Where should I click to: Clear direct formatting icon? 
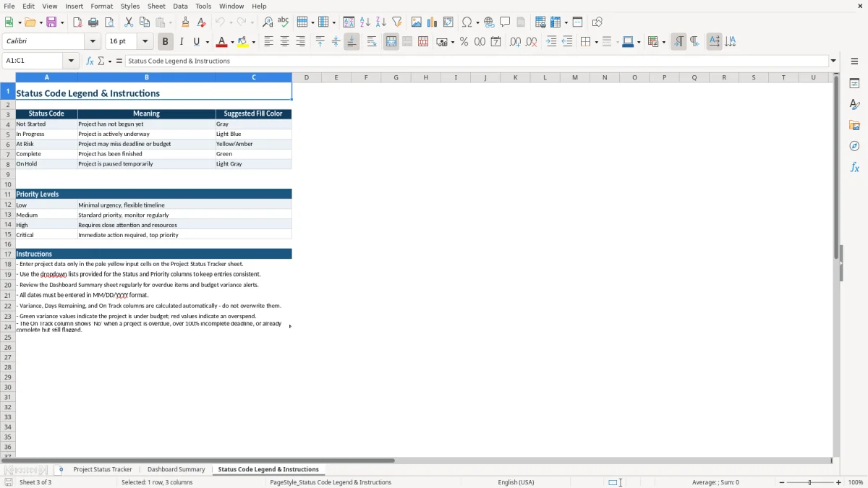click(x=202, y=22)
